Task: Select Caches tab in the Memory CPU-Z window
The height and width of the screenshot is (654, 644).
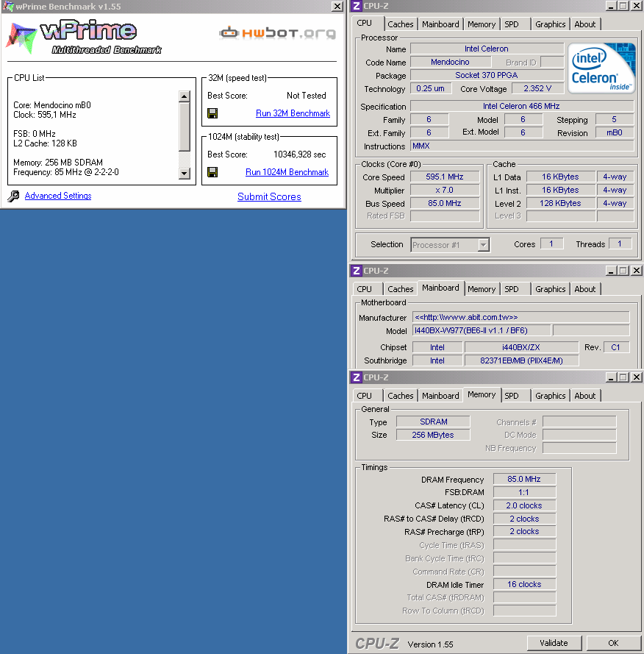Action: pyautogui.click(x=400, y=396)
